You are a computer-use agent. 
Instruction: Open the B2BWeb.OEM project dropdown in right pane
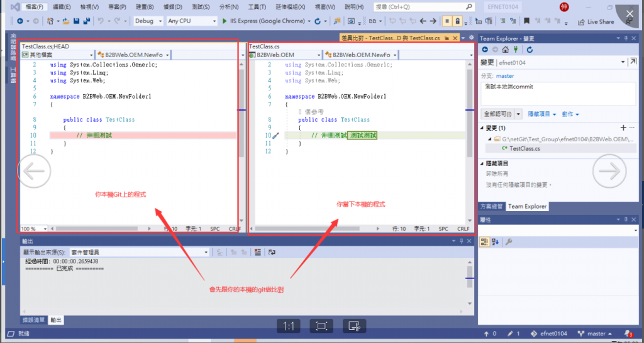285,55
